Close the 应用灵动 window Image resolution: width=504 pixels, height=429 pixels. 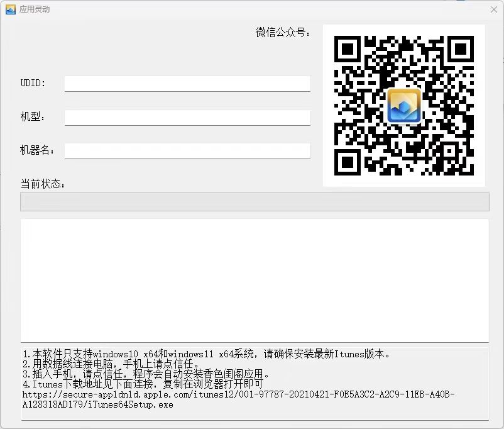pos(493,9)
